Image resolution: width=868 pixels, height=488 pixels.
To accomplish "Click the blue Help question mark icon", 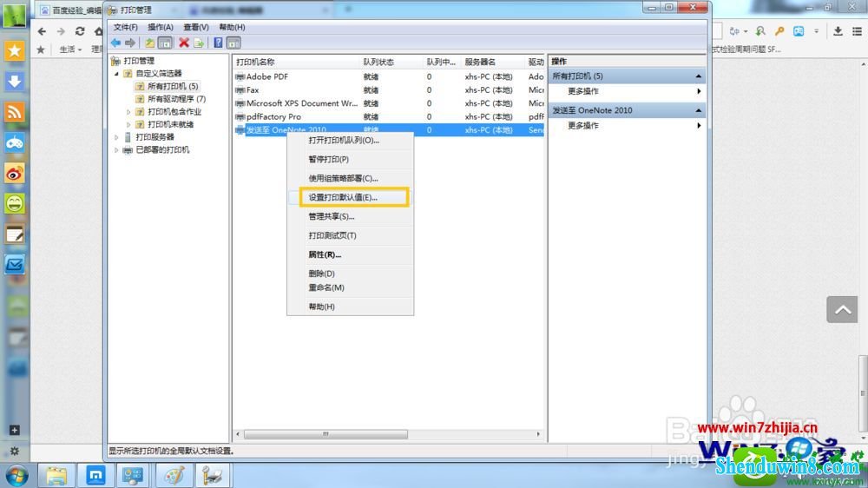I will 218,43.
